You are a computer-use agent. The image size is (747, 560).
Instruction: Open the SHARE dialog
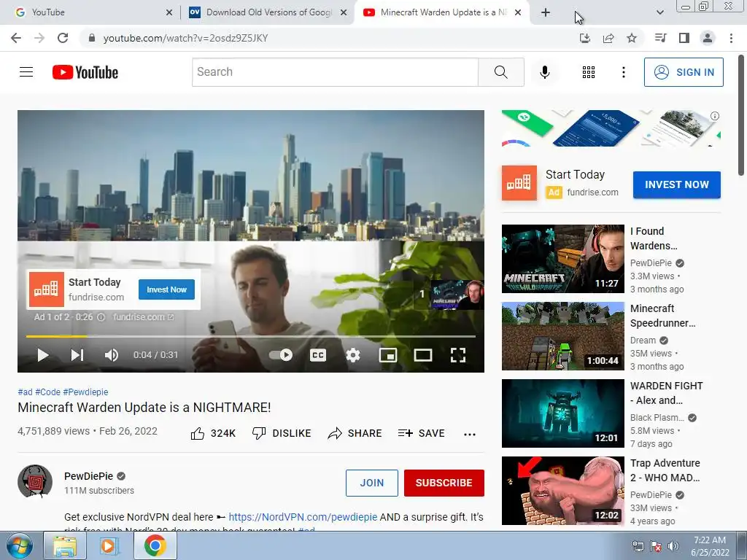tap(355, 433)
